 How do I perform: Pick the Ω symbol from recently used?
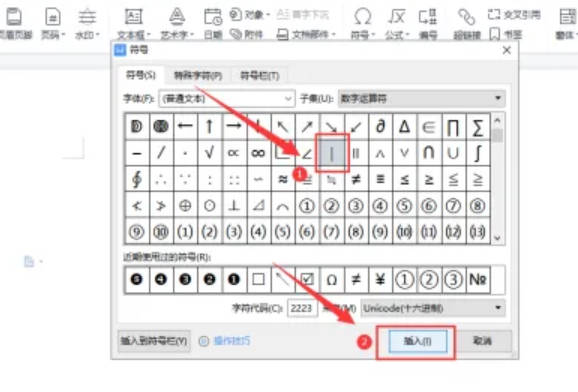[x=331, y=280]
